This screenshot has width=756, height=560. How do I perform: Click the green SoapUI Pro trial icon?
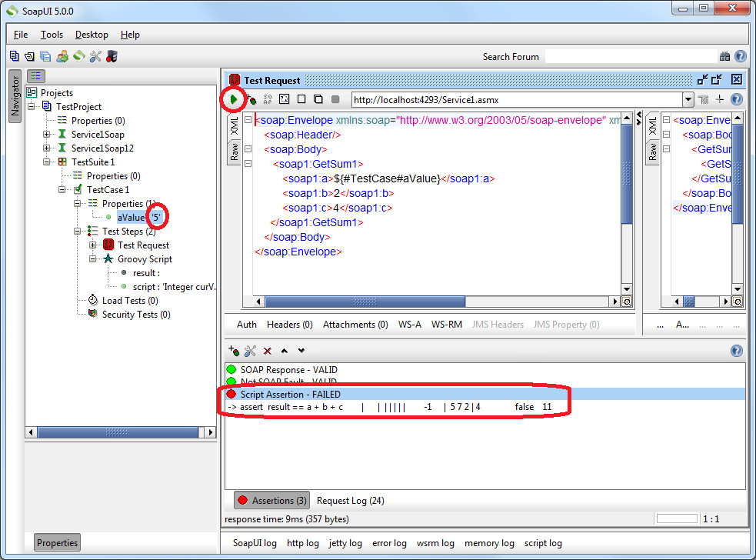pos(79,56)
